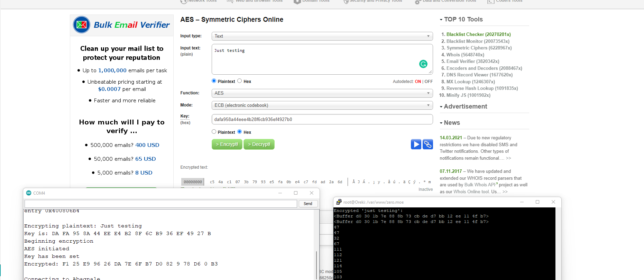The image size is (644, 280).
Task: Select Plaintext for the input text
Action: [214, 81]
